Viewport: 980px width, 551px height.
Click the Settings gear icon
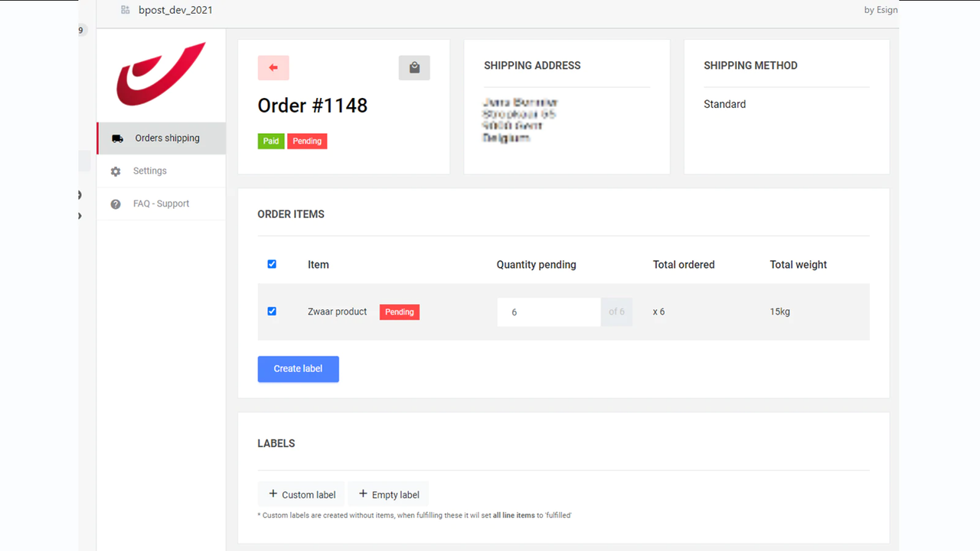pos(116,171)
